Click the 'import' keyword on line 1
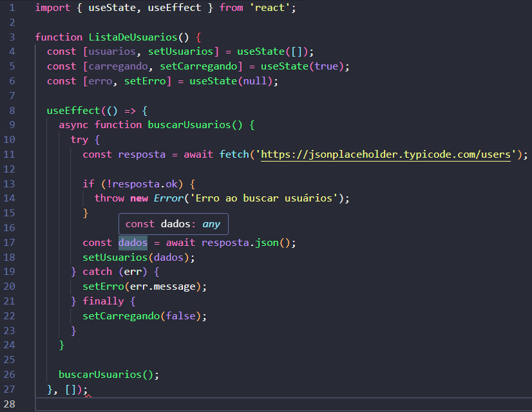Screen dimensions: 532x412 point(53,8)
